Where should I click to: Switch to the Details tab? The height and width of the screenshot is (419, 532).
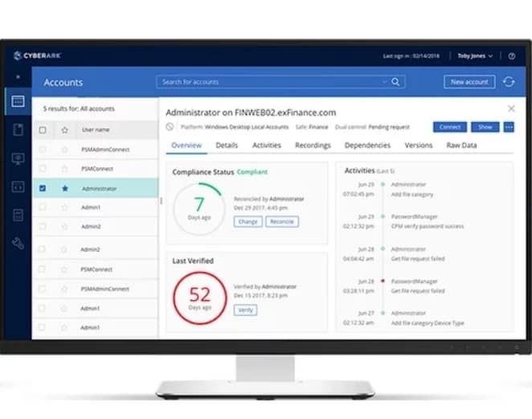tap(227, 146)
